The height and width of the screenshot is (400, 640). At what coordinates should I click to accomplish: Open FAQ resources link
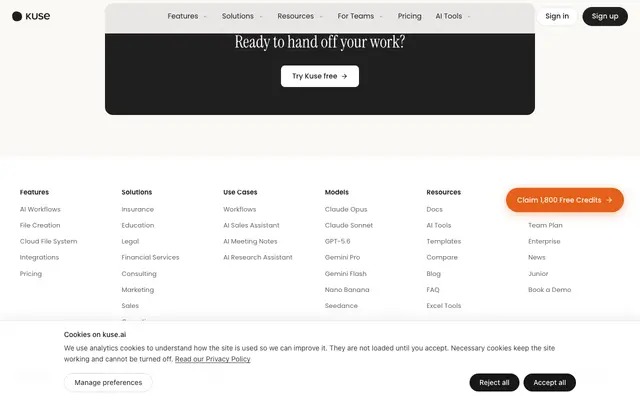[x=433, y=290]
